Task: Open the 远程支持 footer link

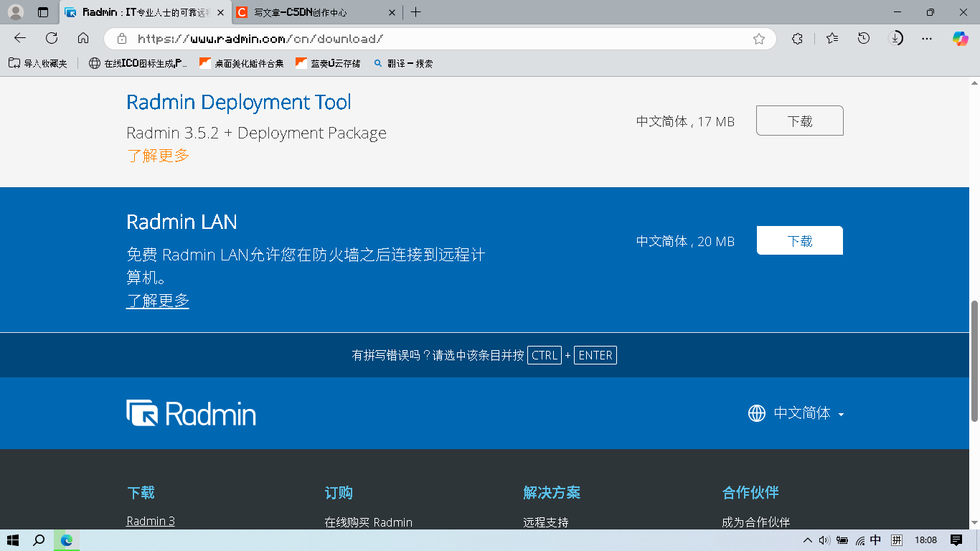Action: 546,522
